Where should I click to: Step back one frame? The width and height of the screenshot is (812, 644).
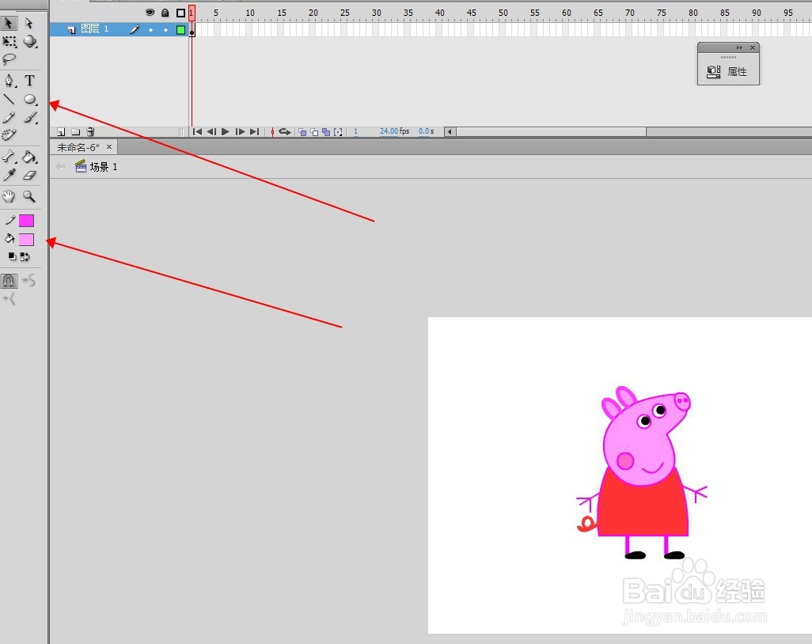pos(211,132)
